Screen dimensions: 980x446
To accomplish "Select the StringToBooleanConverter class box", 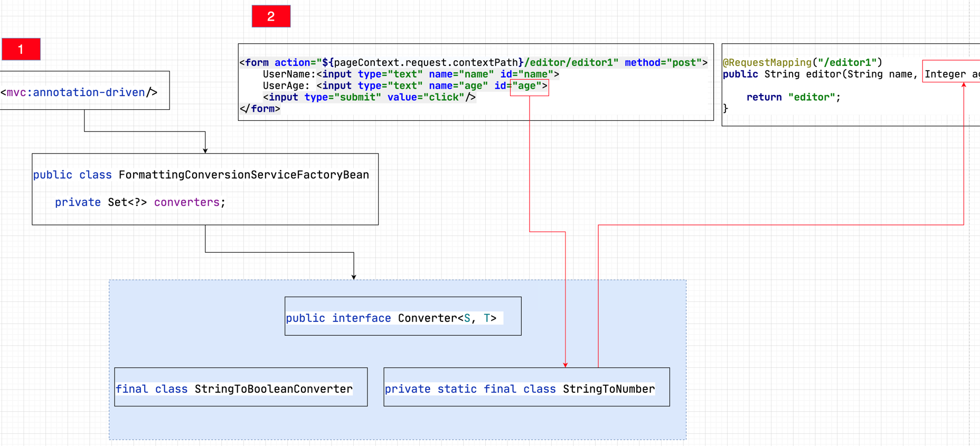I will click(241, 387).
